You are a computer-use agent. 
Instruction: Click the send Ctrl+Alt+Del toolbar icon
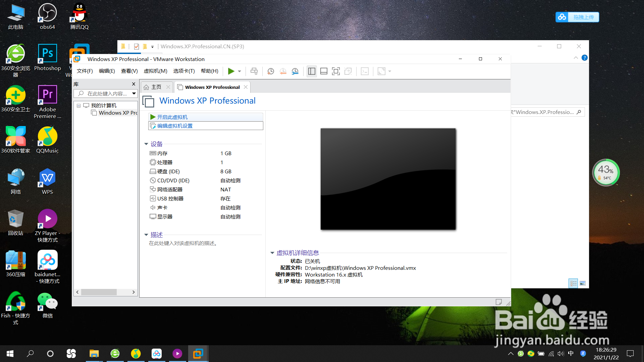pyautogui.click(x=254, y=71)
